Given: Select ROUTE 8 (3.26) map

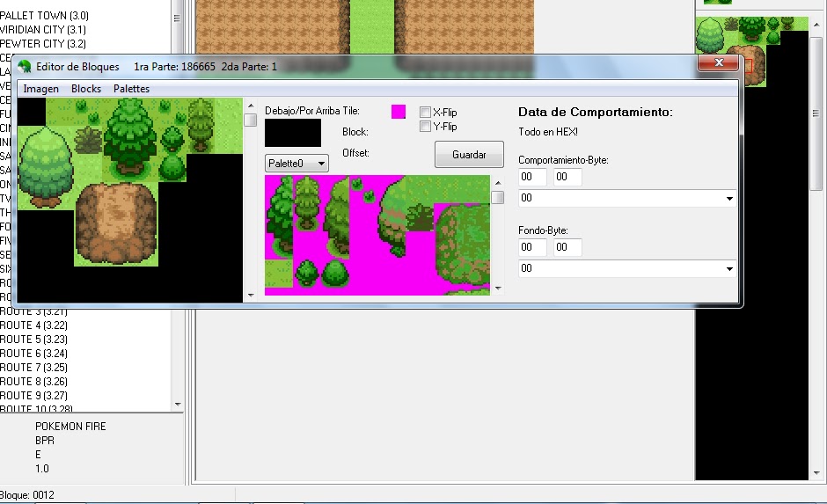Looking at the screenshot, I should (33, 382).
